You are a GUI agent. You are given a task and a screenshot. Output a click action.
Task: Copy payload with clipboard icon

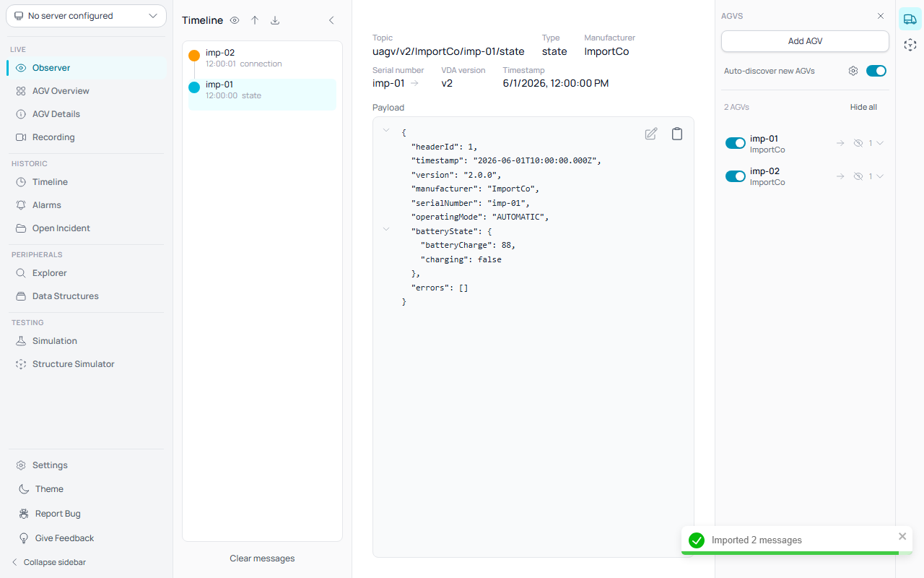(x=677, y=134)
